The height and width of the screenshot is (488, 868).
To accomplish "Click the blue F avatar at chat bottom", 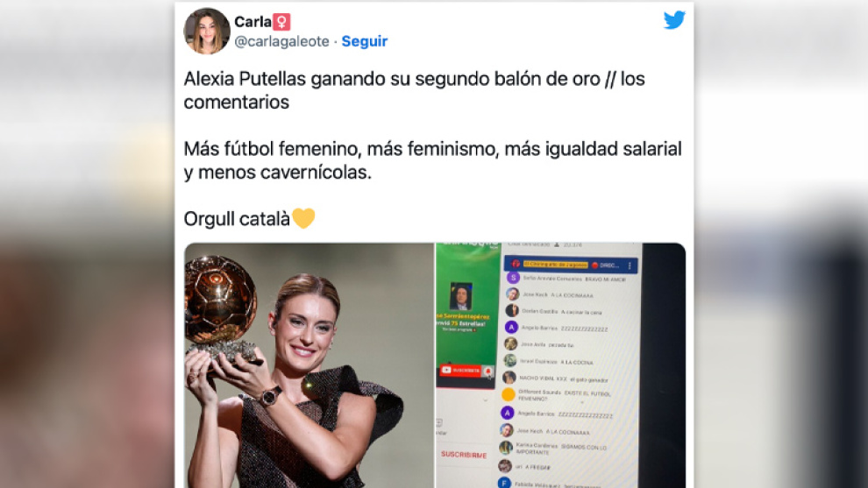I will (504, 484).
